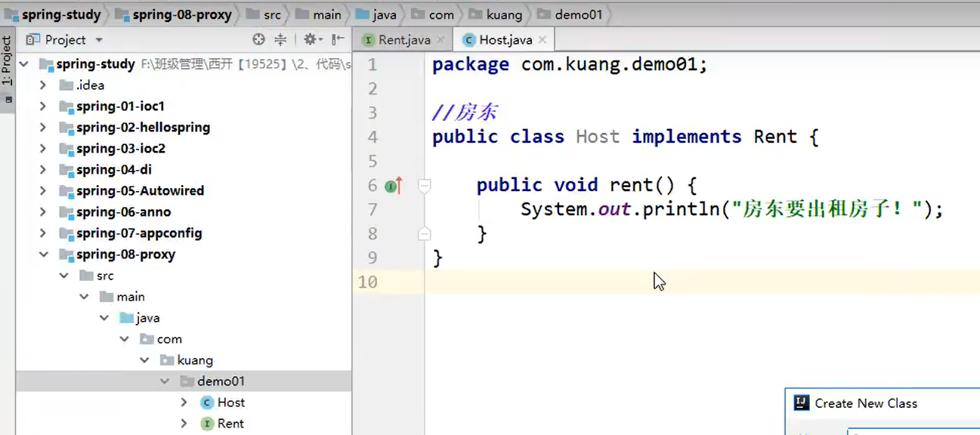Hide the Project tool window
This screenshot has height=435, width=980.
tap(338, 40)
